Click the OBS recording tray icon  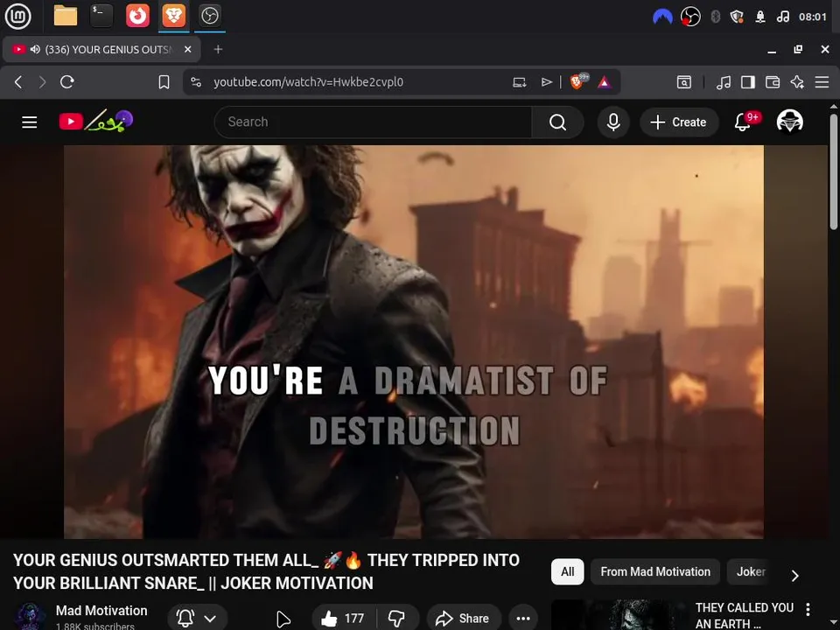click(x=690, y=17)
